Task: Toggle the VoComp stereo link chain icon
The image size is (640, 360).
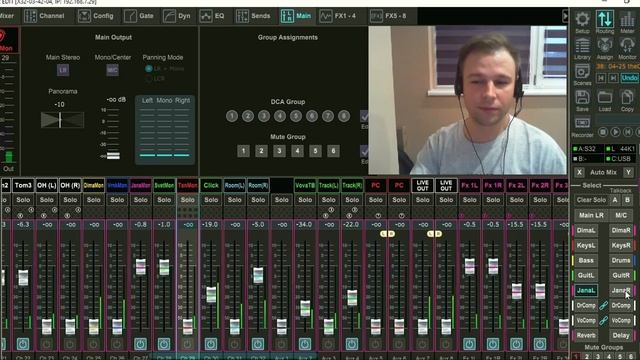Action: click(603, 320)
